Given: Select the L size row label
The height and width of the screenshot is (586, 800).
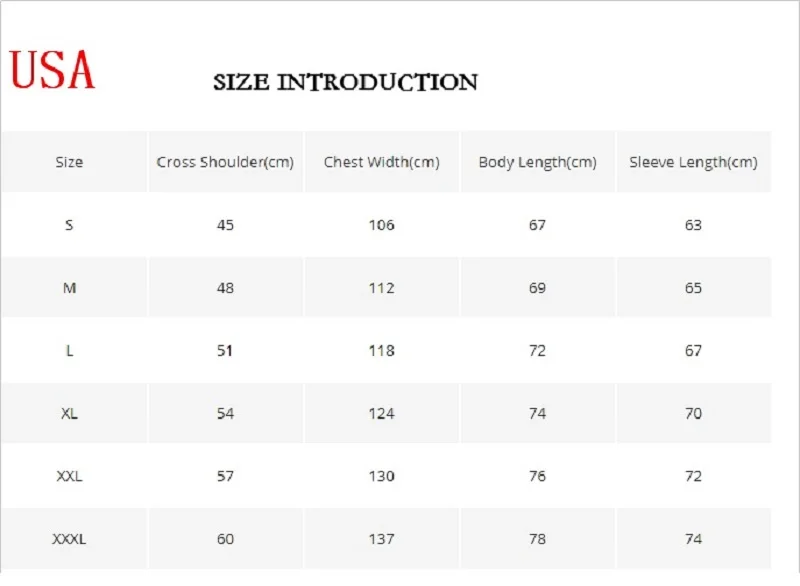Looking at the screenshot, I should tap(69, 351).
